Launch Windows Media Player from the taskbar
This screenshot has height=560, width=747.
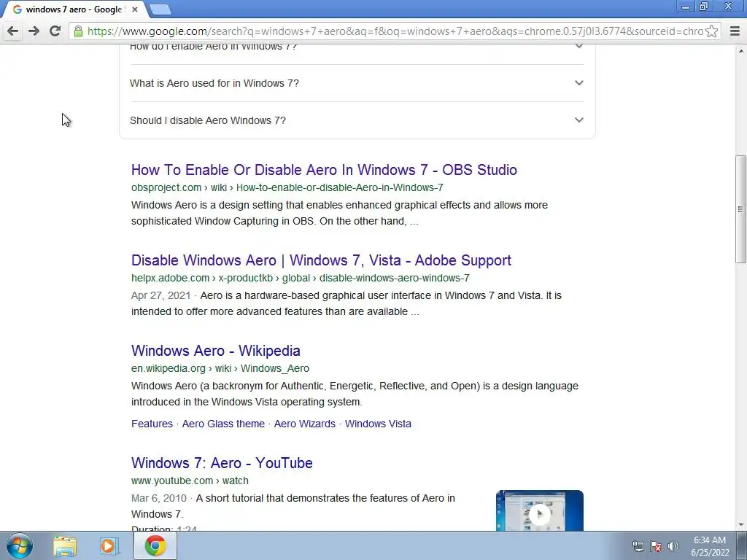point(109,546)
